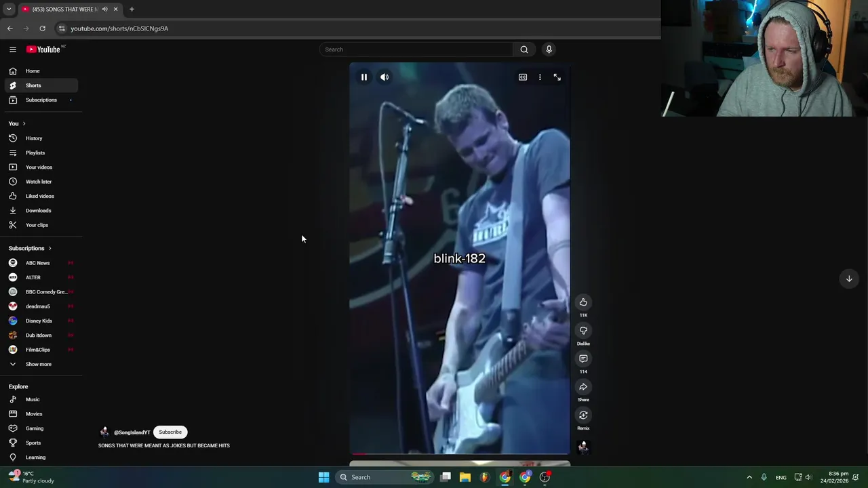Screen dimensions: 868x488
Task: Go to next Short with down arrow
Action: [x=849, y=279]
